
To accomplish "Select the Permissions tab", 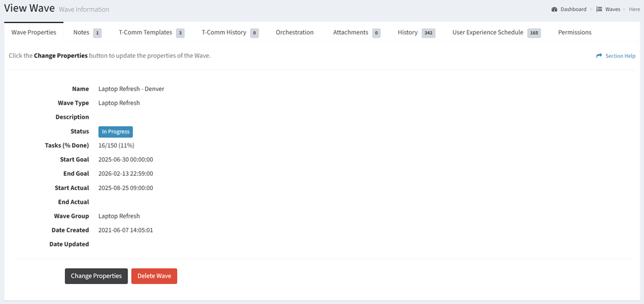I will (574, 32).
